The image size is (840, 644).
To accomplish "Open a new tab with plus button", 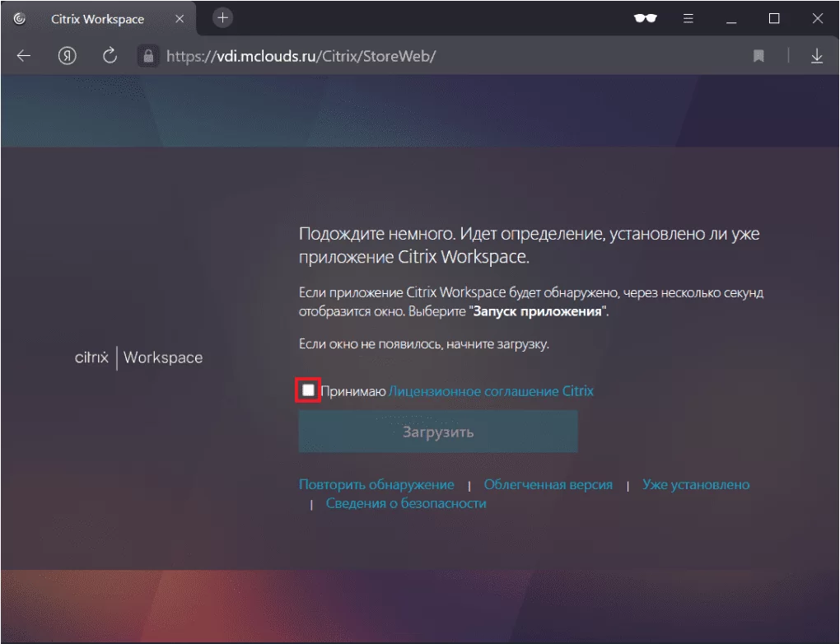I will click(x=222, y=17).
